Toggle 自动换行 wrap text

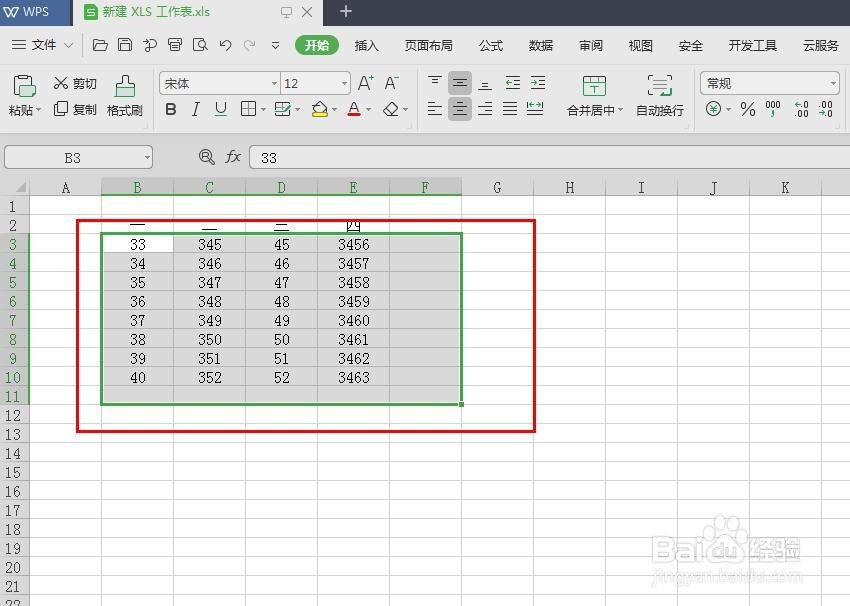tap(660, 96)
